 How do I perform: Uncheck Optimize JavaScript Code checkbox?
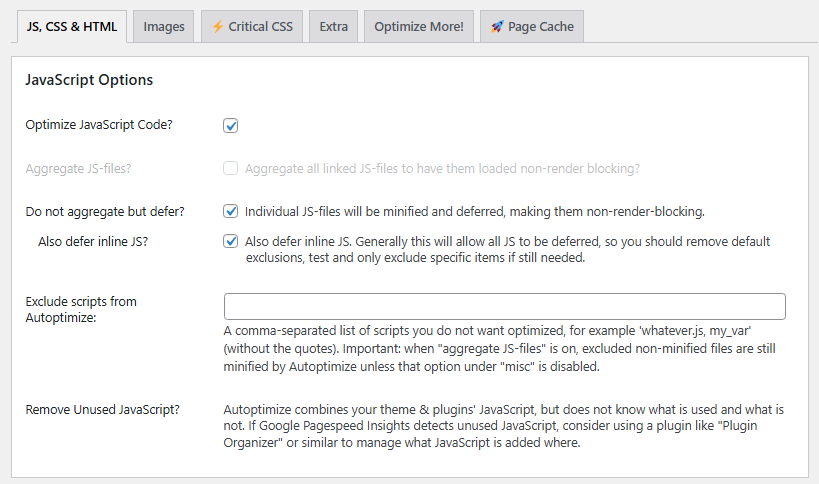(231, 126)
